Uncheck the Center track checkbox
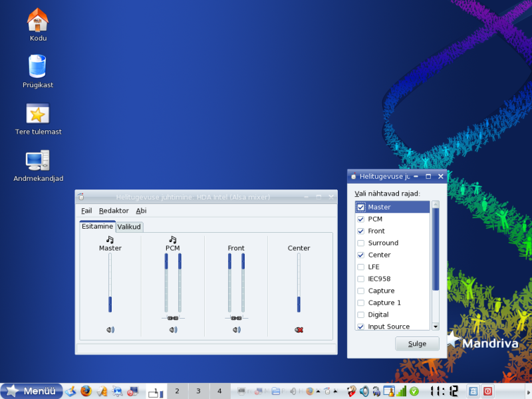 point(360,255)
